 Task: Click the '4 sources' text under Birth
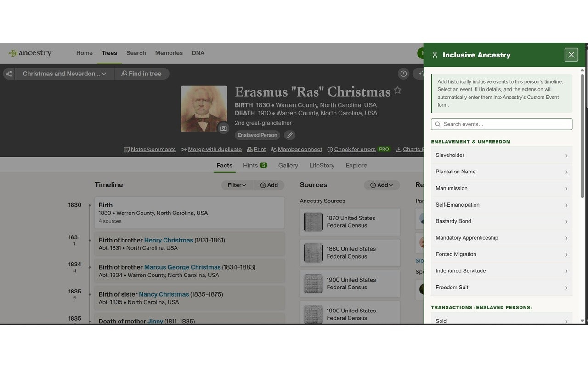click(110, 221)
